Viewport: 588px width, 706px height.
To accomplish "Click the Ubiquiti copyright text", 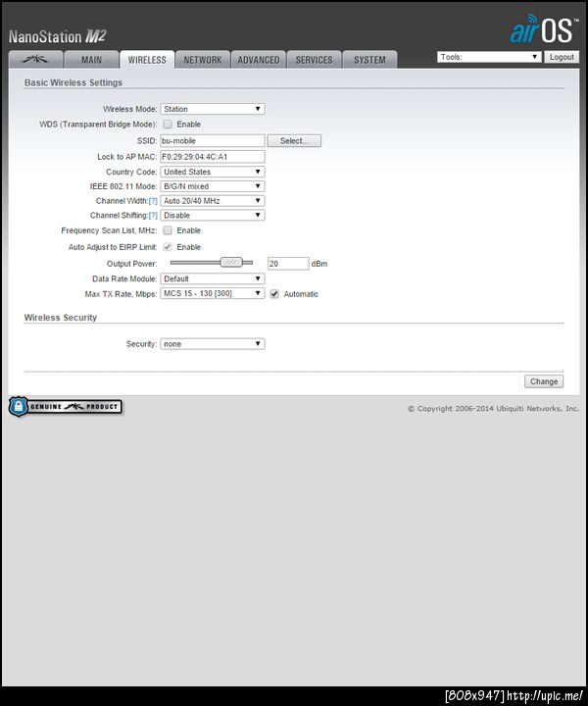I will [494, 408].
